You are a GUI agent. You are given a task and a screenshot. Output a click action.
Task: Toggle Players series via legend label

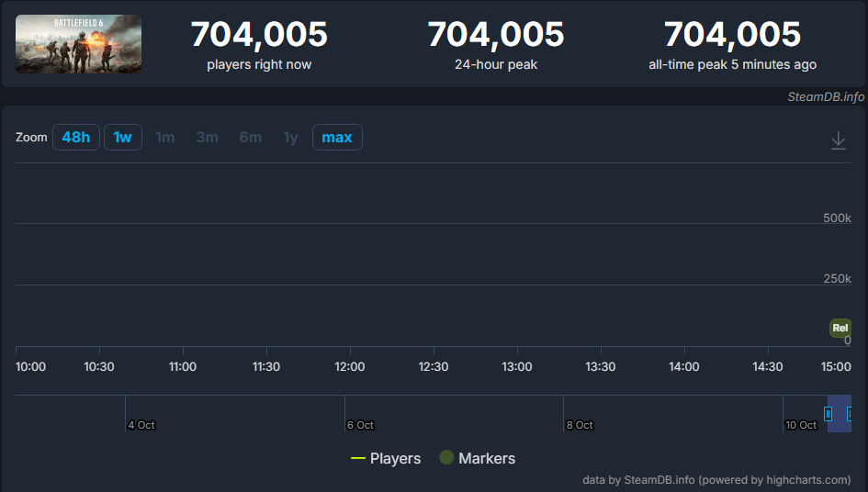click(395, 459)
